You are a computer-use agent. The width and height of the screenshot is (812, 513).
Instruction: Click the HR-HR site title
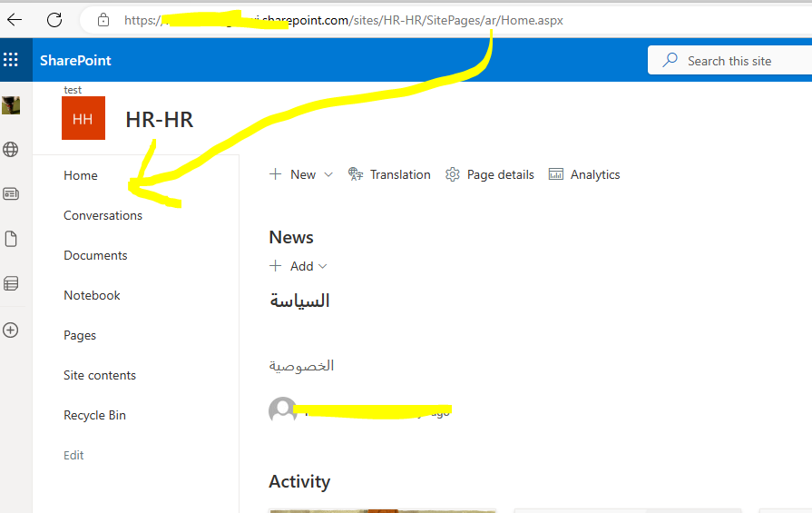[160, 120]
